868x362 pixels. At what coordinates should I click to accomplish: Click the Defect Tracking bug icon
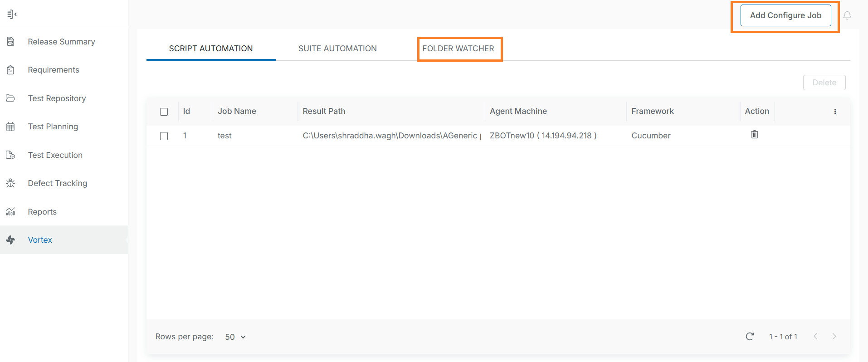pos(10,183)
